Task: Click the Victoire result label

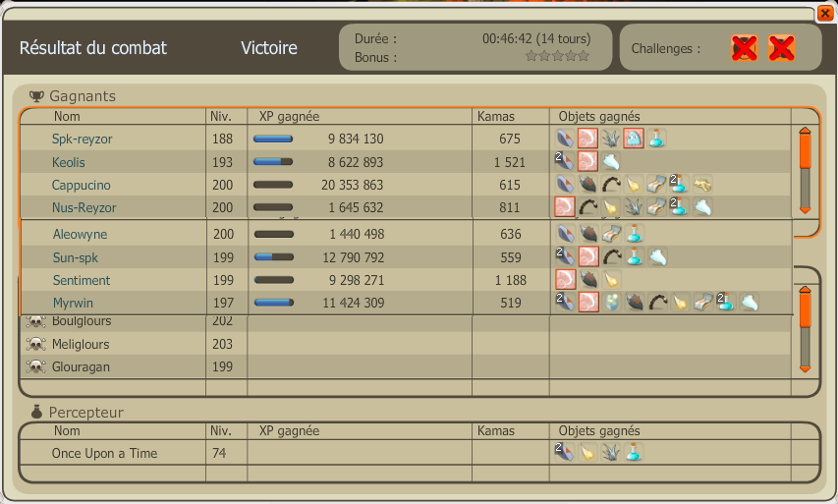Action: pos(269,47)
